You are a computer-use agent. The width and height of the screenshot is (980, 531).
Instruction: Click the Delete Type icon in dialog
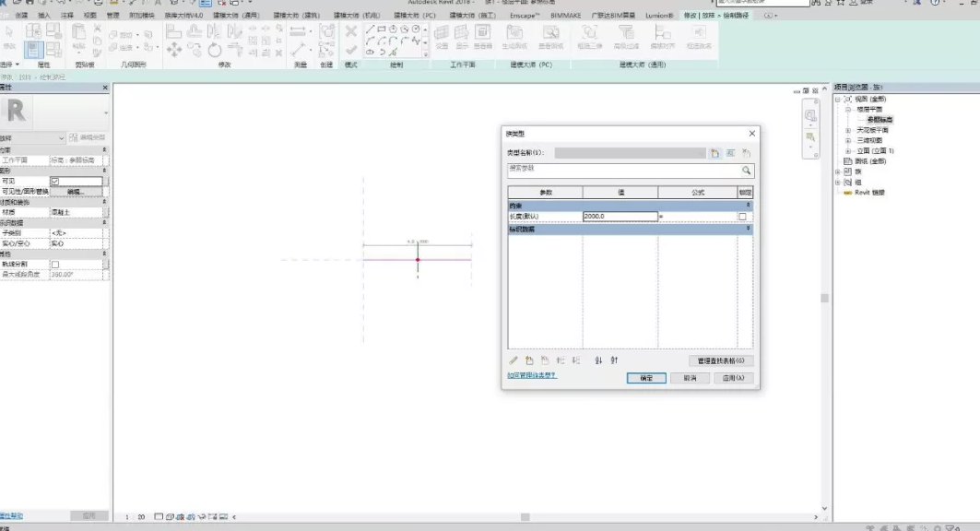point(746,153)
